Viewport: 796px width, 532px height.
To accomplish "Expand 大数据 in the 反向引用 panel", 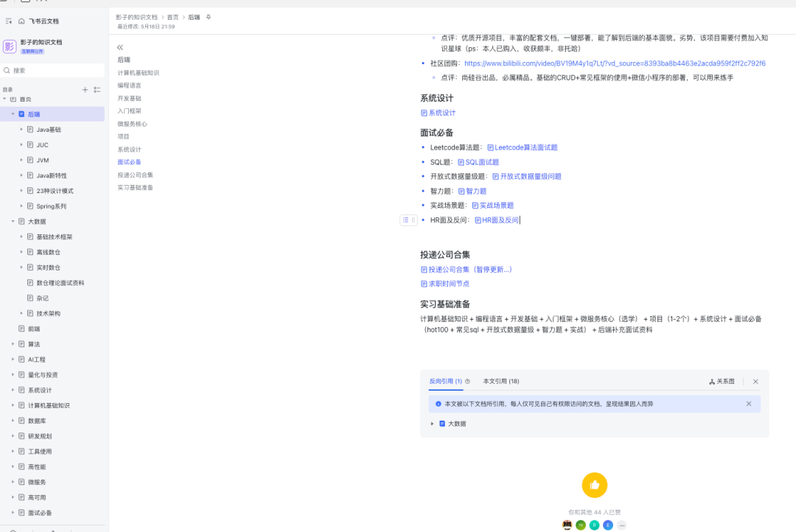I will pyautogui.click(x=431, y=423).
